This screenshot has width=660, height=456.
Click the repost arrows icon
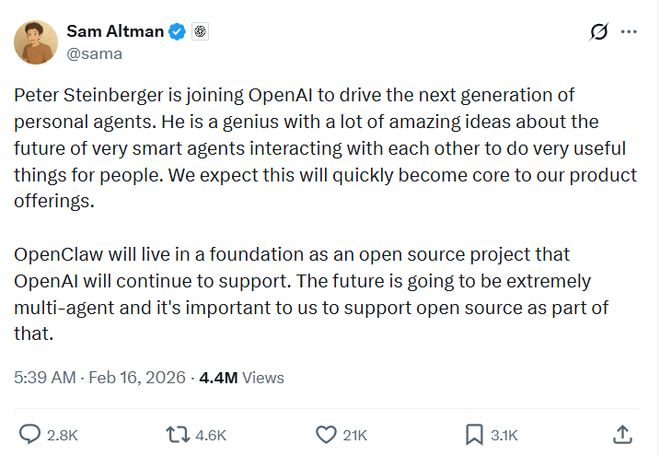[x=177, y=434]
